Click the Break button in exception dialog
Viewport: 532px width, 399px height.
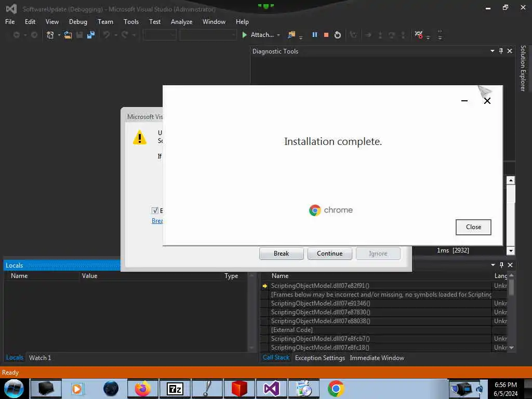[x=281, y=254]
